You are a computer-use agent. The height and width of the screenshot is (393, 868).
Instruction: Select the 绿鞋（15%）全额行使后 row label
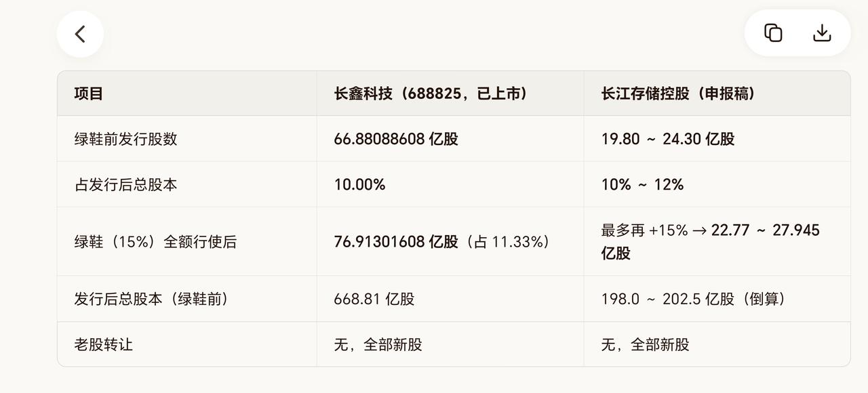coord(155,241)
